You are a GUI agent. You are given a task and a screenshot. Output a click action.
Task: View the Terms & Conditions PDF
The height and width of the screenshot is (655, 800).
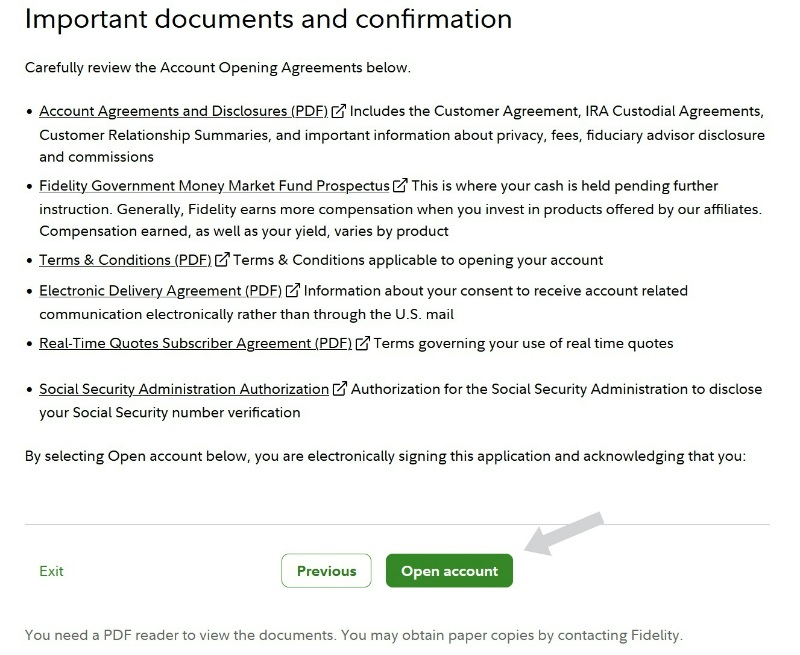(125, 260)
